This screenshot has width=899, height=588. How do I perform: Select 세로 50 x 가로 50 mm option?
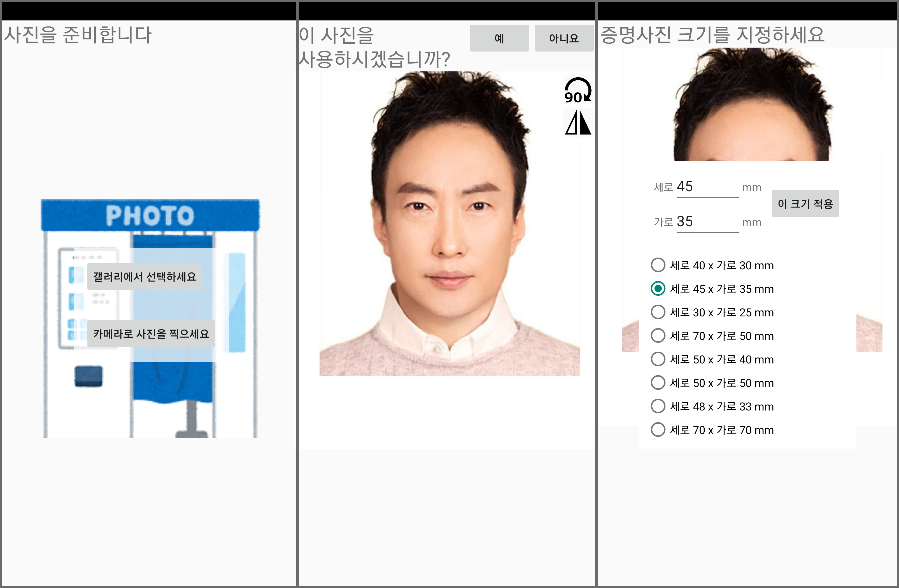click(x=712, y=382)
